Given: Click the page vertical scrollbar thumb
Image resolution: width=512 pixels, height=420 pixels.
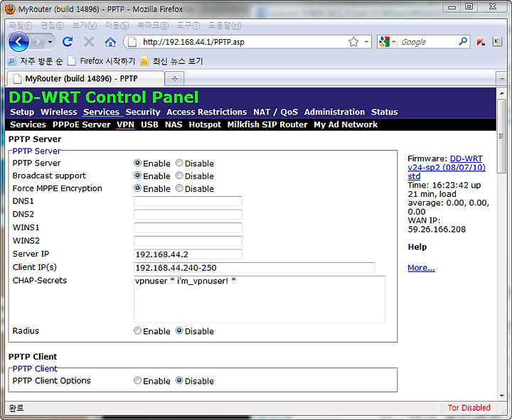Looking at the screenshot, I should 501,136.
